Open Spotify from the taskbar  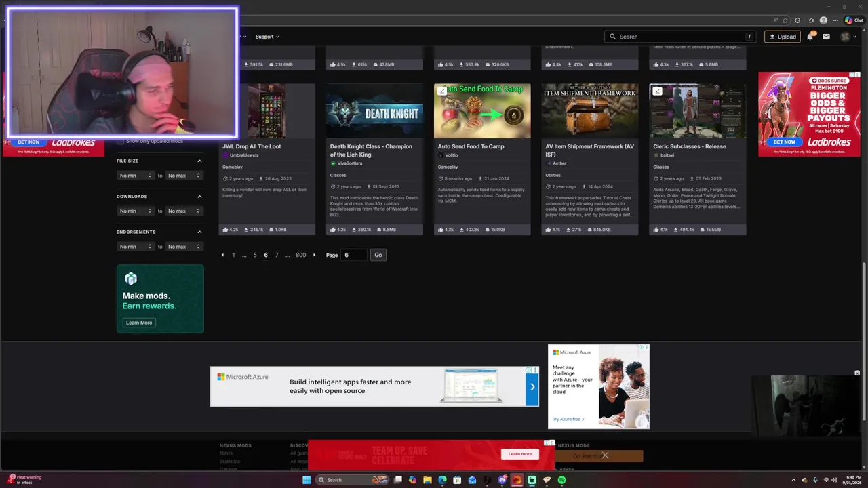(x=561, y=480)
